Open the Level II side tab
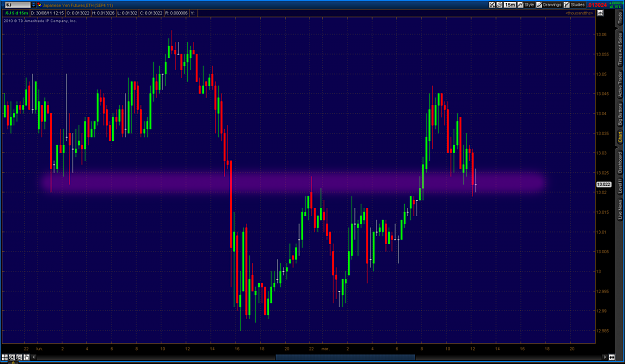625x364 pixels. tap(620, 186)
